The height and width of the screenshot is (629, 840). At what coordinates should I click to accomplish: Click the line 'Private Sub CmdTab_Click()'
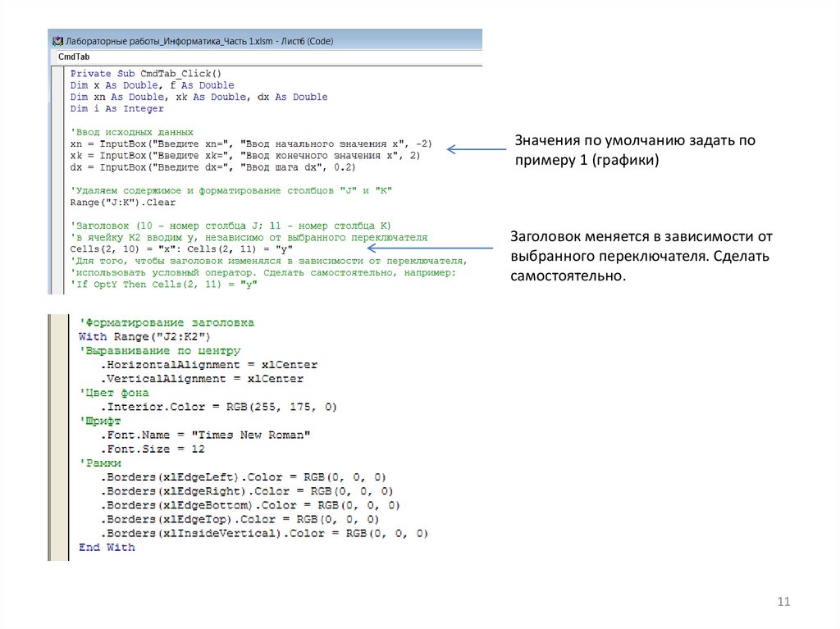pyautogui.click(x=146, y=74)
